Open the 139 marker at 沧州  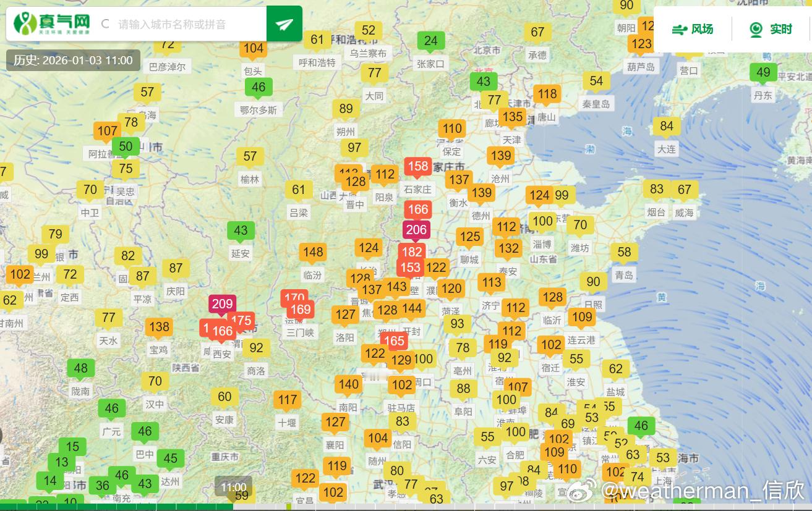(500, 157)
